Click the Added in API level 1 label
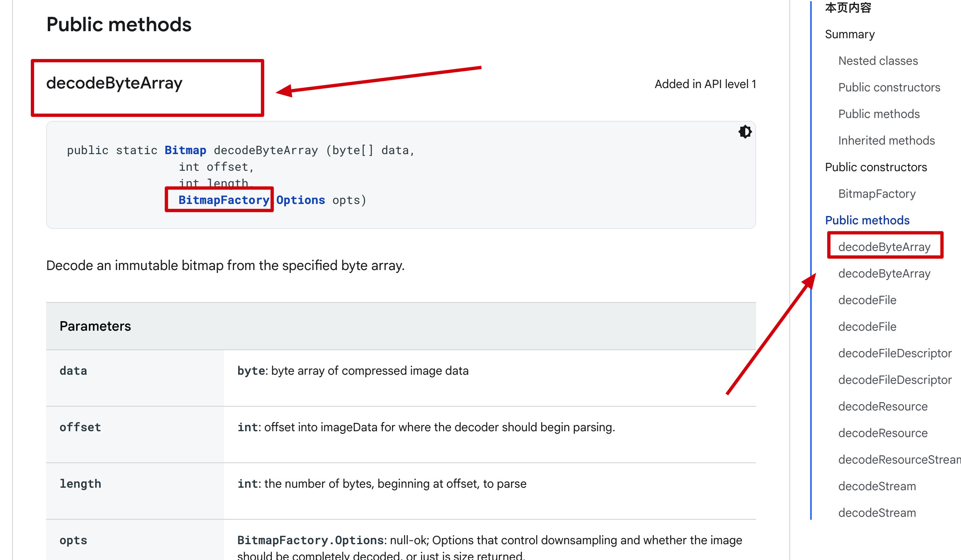The width and height of the screenshot is (961, 560). (x=705, y=84)
